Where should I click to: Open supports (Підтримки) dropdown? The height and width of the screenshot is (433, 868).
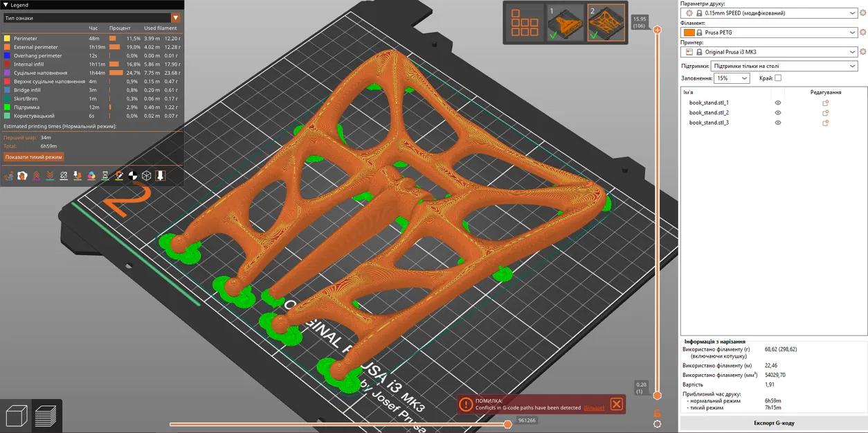(x=784, y=66)
